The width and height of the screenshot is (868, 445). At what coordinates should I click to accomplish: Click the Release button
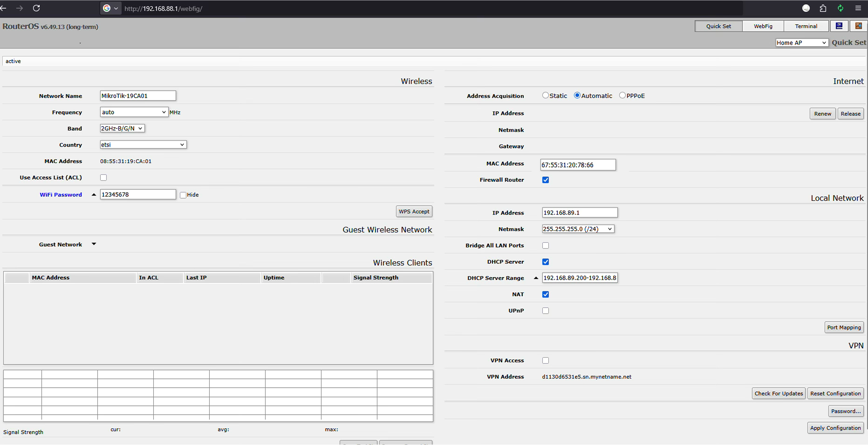tap(850, 114)
